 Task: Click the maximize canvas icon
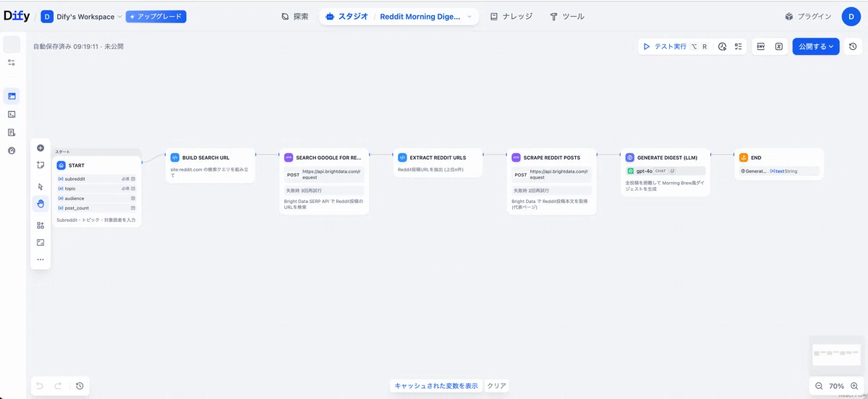41,242
